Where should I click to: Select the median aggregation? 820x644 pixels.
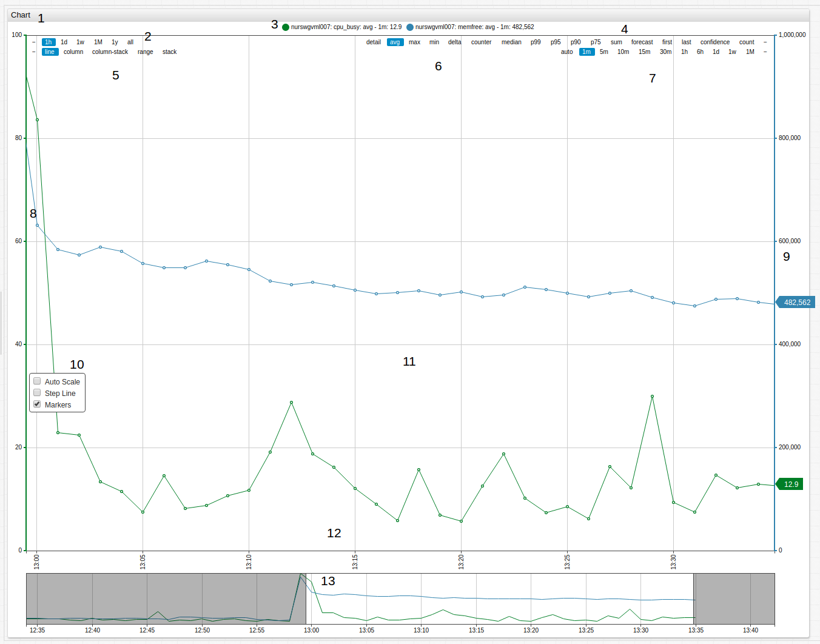pyautogui.click(x=511, y=42)
